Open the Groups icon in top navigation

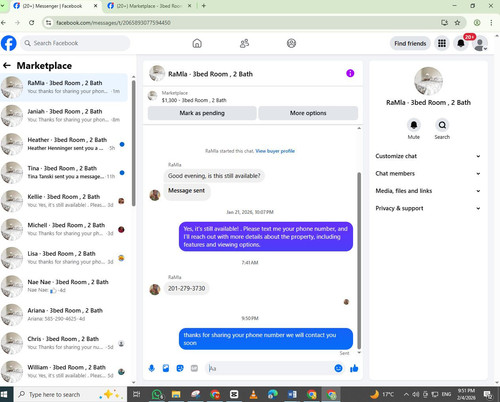point(291,43)
